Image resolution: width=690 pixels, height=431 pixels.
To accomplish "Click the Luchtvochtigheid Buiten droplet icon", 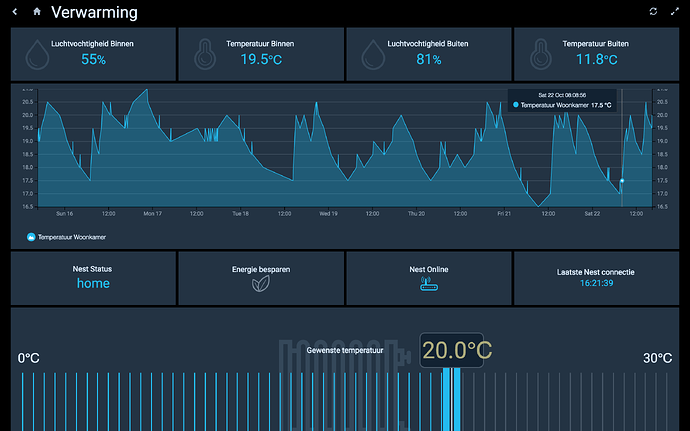I will (373, 55).
